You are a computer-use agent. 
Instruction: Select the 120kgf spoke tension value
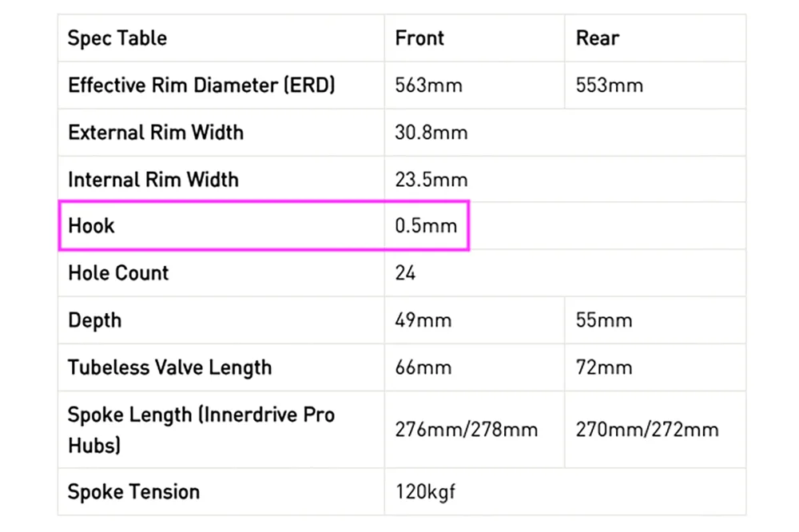point(425,491)
